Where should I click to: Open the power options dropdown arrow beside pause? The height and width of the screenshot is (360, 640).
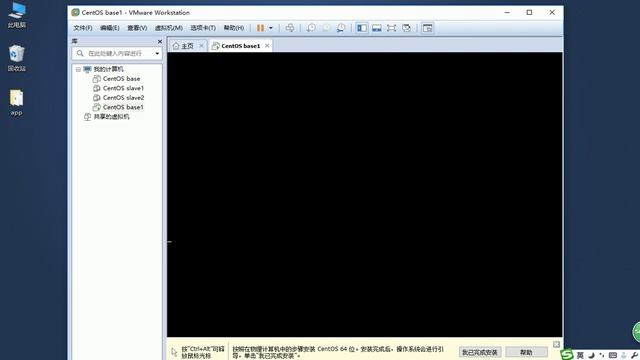coord(271,28)
